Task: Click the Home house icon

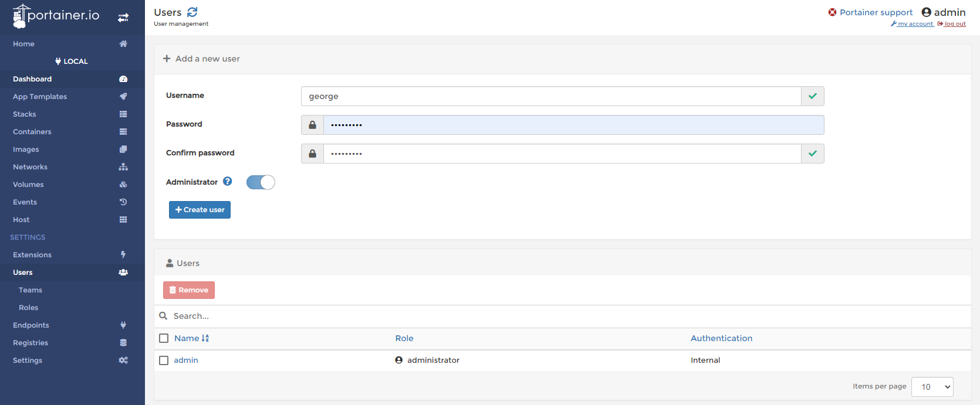Action: tap(123, 44)
